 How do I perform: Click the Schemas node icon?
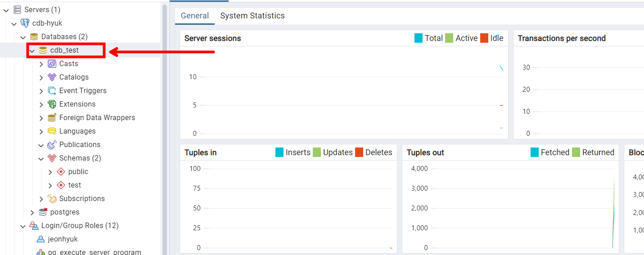point(52,158)
